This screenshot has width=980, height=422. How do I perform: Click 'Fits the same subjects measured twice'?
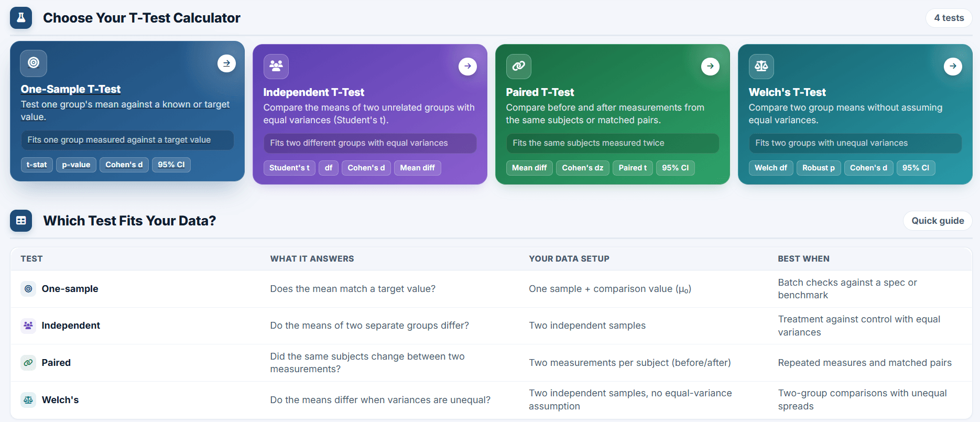[x=613, y=143]
